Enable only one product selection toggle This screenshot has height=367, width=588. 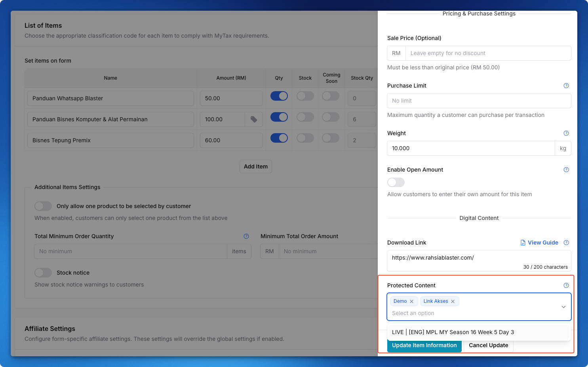pyautogui.click(x=43, y=206)
